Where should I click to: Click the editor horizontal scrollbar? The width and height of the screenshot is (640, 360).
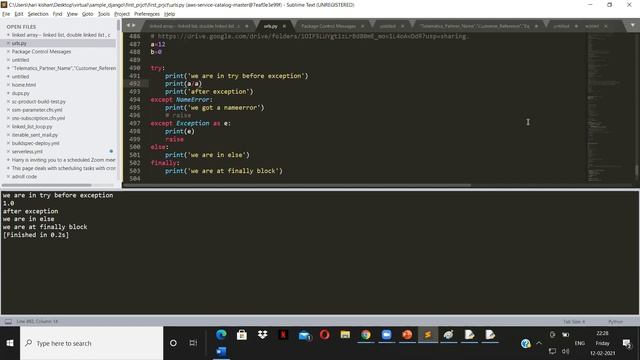point(297,185)
